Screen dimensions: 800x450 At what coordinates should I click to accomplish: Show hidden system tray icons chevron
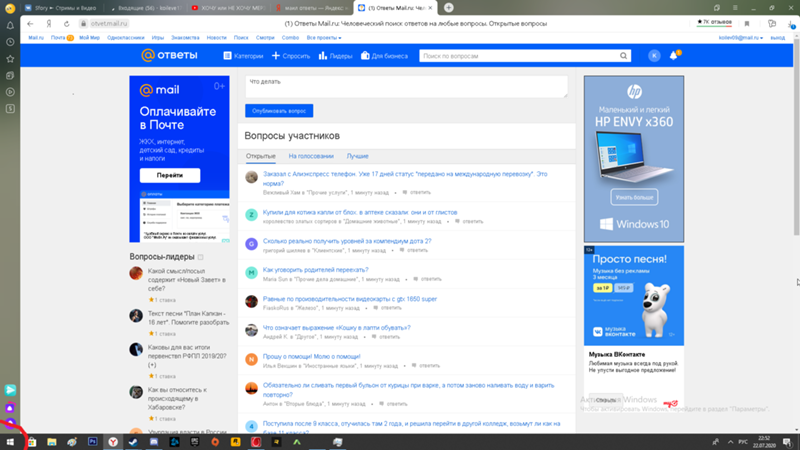tap(730, 442)
